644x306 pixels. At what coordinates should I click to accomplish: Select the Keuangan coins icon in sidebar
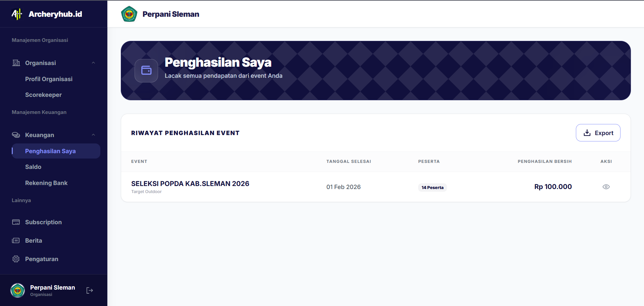pos(16,135)
